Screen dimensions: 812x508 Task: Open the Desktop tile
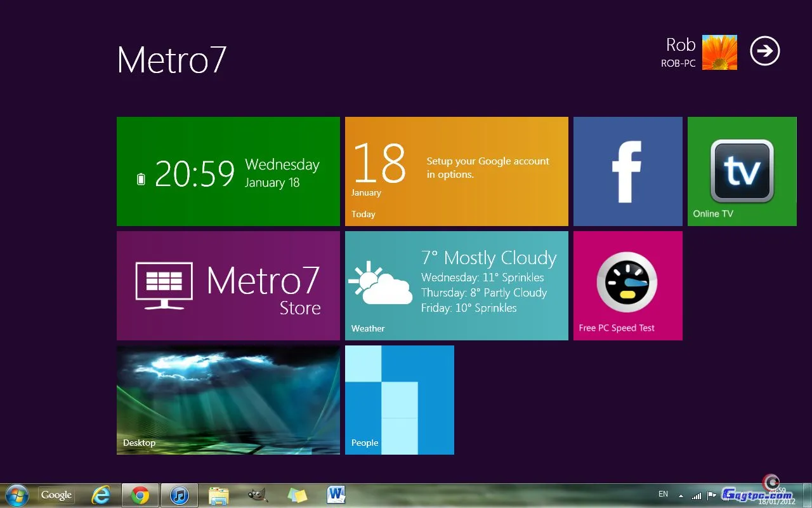click(x=228, y=400)
